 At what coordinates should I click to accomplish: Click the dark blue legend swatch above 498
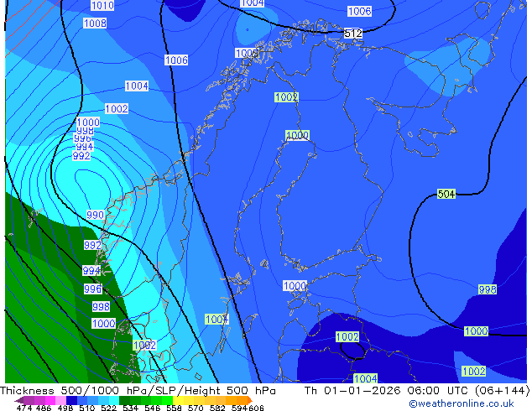pos(71,400)
